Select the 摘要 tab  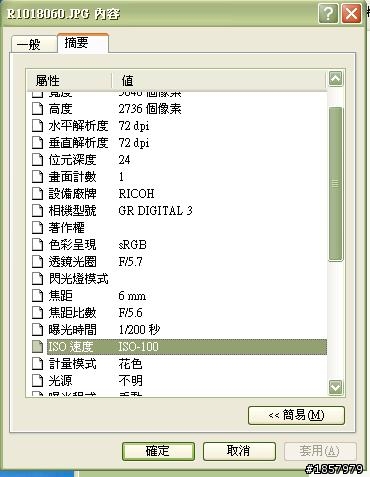coord(83,43)
